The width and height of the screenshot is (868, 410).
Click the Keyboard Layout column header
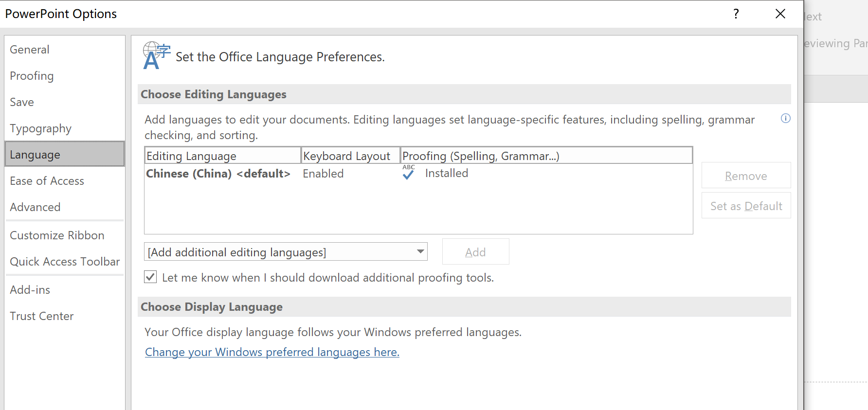351,156
